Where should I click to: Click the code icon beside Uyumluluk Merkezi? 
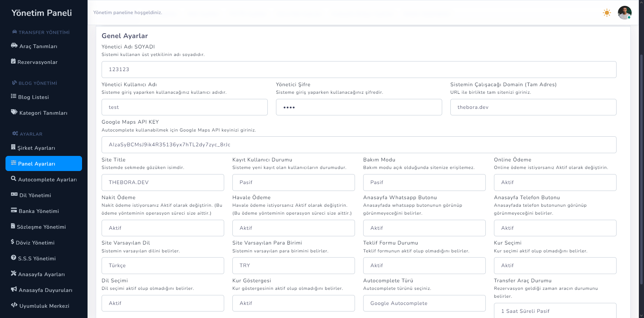click(14, 305)
